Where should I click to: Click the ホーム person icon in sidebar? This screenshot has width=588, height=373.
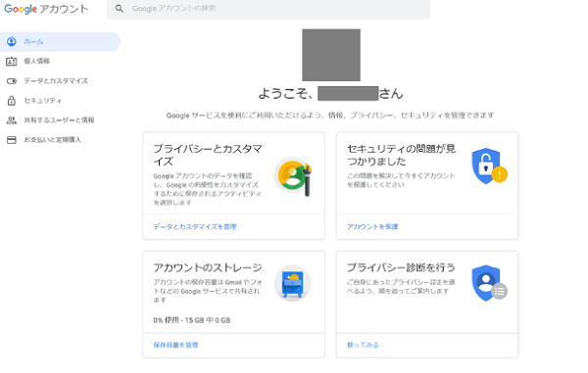12,41
